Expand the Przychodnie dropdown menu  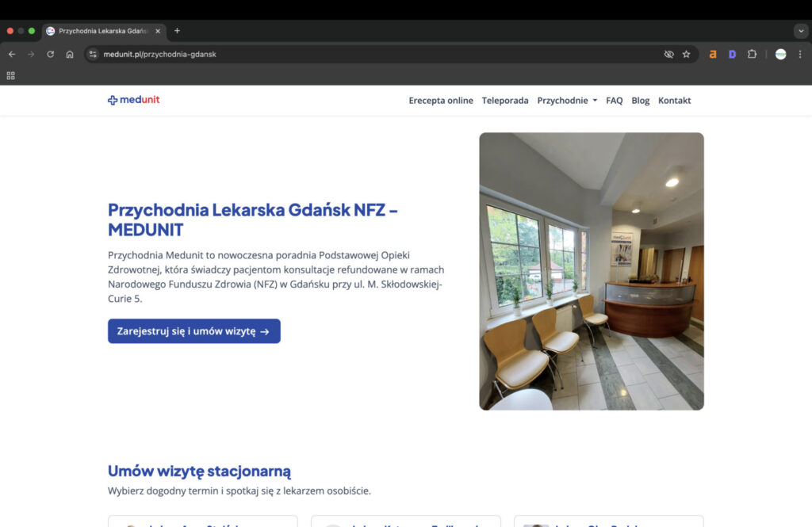[567, 101]
